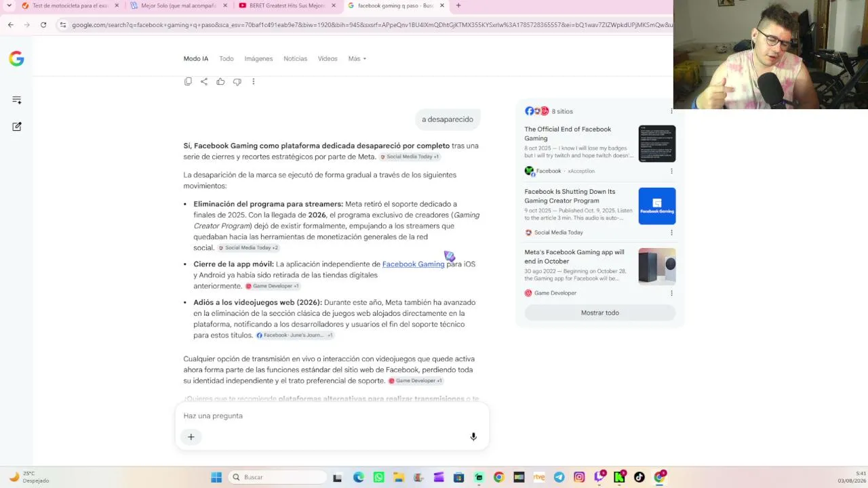
Task: Click the plus button to attach content
Action: [191, 436]
